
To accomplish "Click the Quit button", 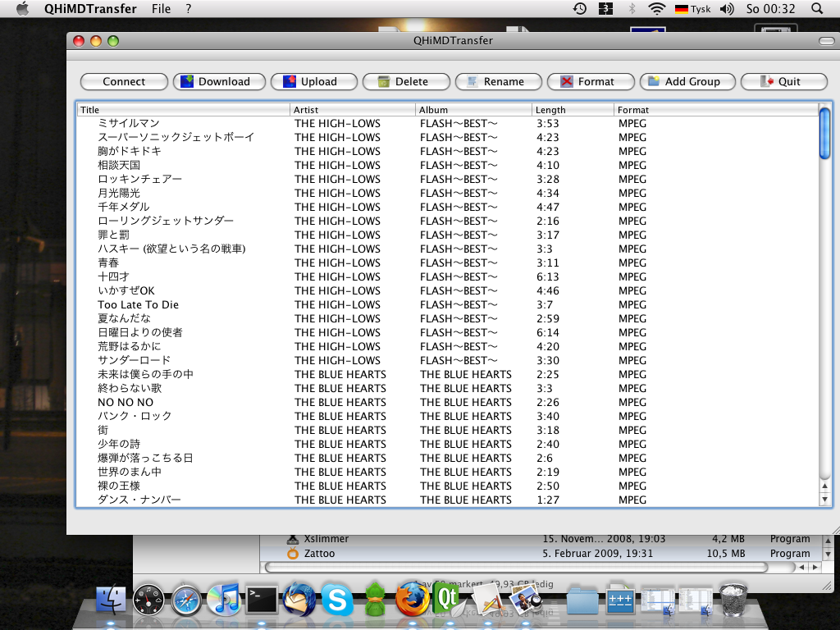I will coord(783,81).
